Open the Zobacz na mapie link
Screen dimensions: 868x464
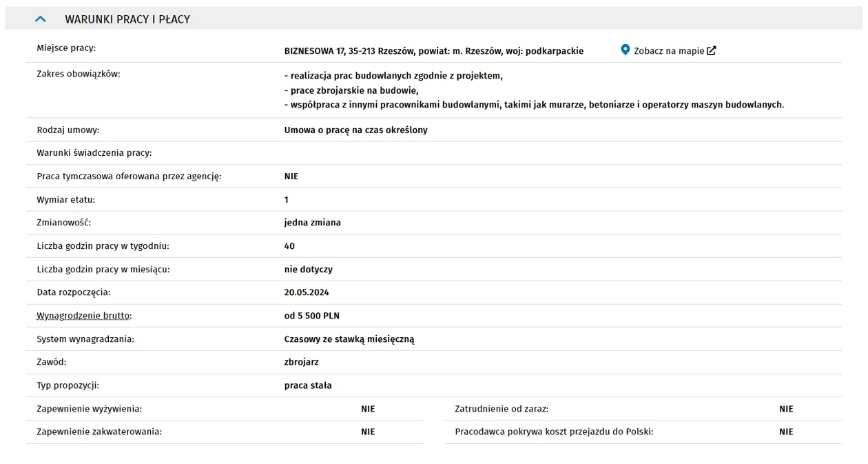(668, 51)
